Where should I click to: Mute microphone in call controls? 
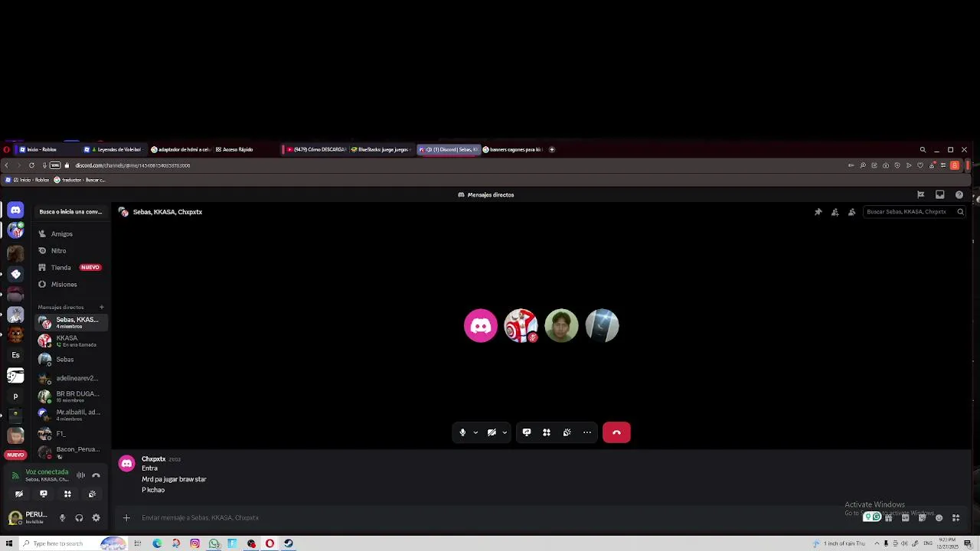[462, 432]
